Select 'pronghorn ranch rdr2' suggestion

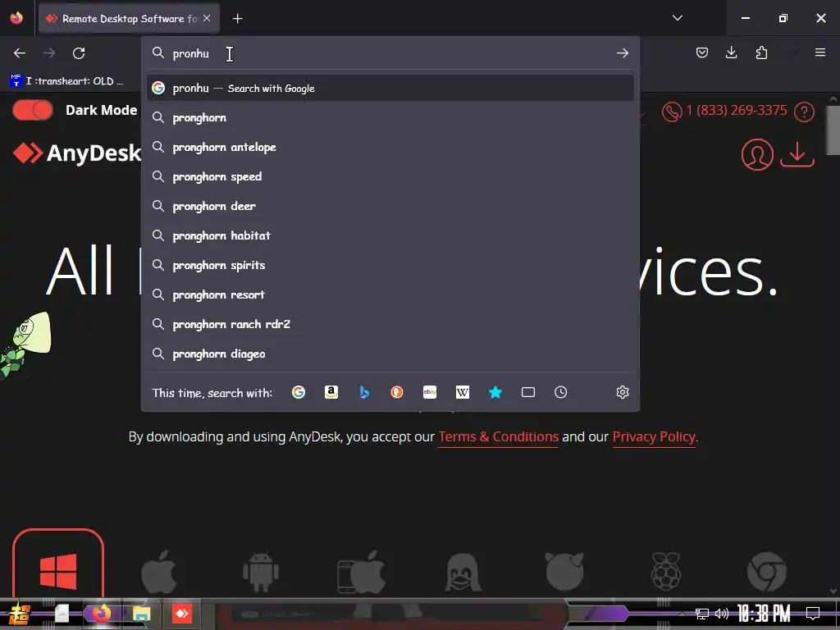click(390, 324)
